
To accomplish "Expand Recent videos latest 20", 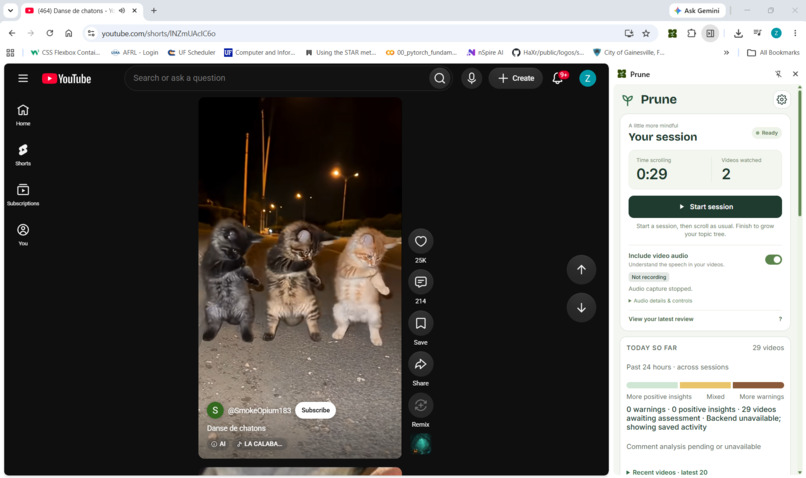I will 667,472.
